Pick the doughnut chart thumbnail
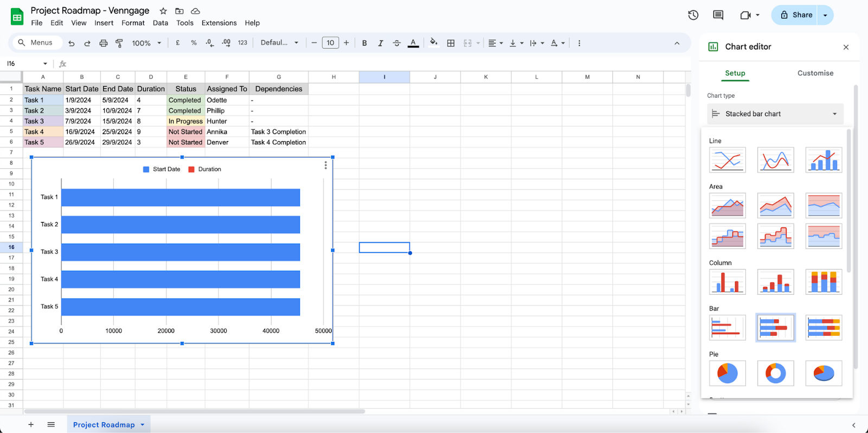 (x=775, y=373)
